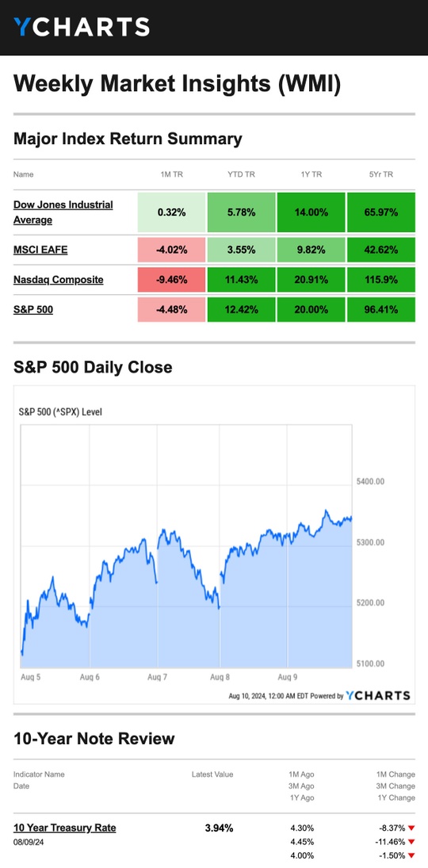Click red down arrow beside -1.50%
The height and width of the screenshot is (868, 428).
[x=411, y=855]
